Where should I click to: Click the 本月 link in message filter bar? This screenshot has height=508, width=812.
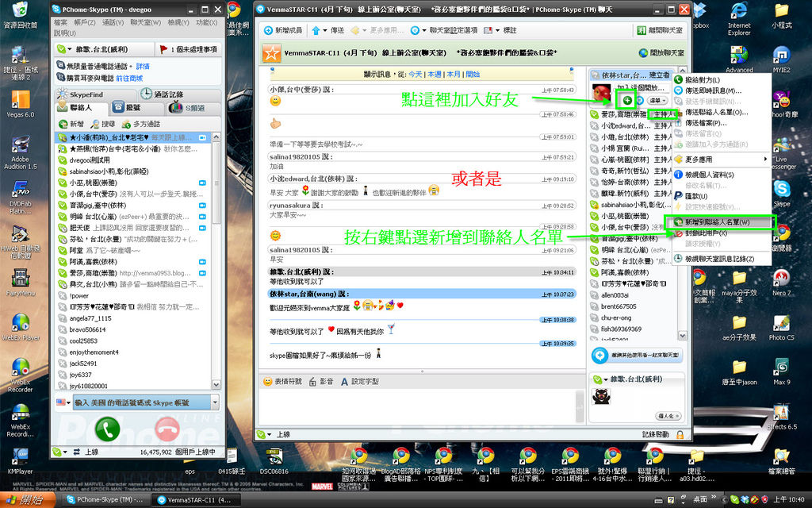pos(453,74)
